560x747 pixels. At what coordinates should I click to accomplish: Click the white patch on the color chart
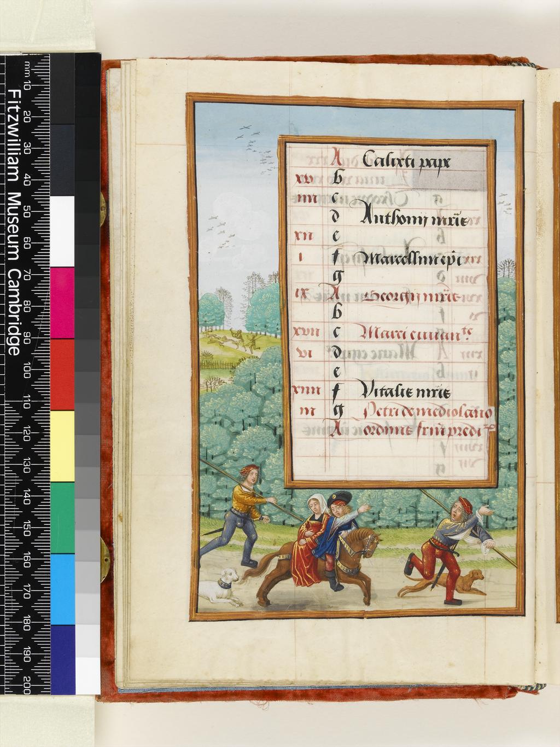click(x=62, y=231)
